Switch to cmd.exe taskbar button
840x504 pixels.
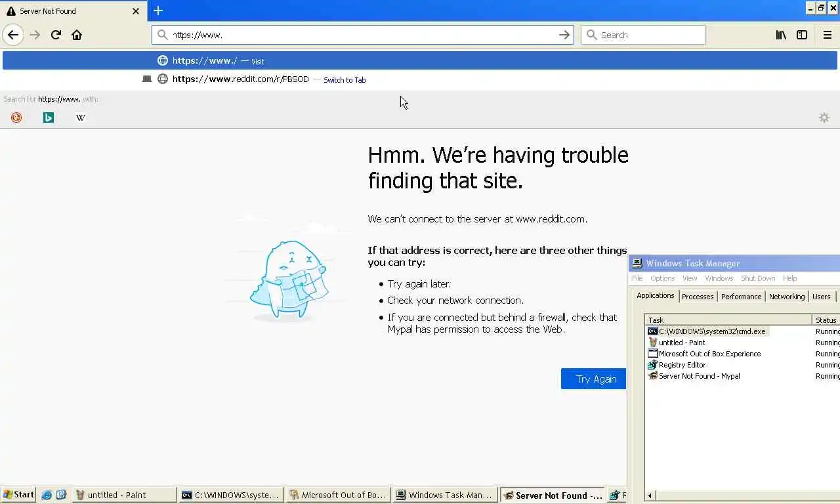pyautogui.click(x=231, y=495)
